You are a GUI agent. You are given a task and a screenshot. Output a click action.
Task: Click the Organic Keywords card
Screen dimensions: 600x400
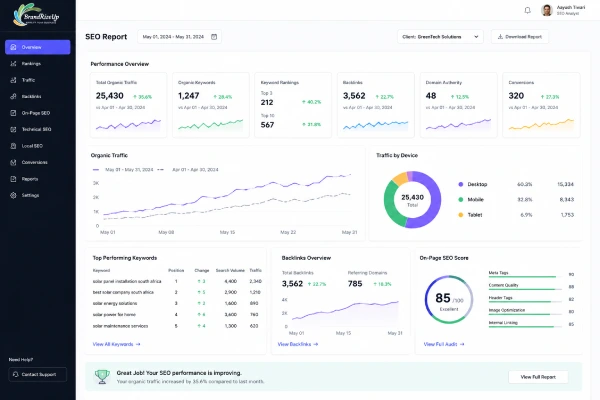(x=210, y=105)
